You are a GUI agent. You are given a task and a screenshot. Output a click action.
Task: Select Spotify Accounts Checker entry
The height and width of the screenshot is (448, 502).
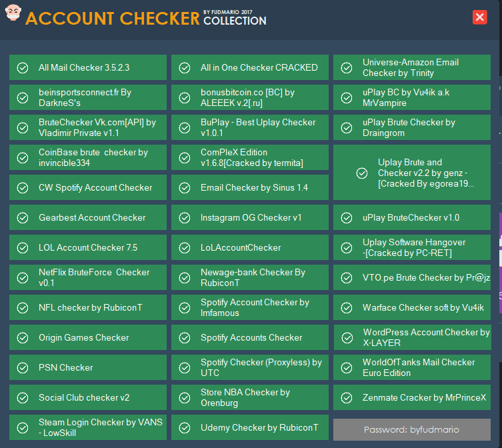pyautogui.click(x=250, y=337)
